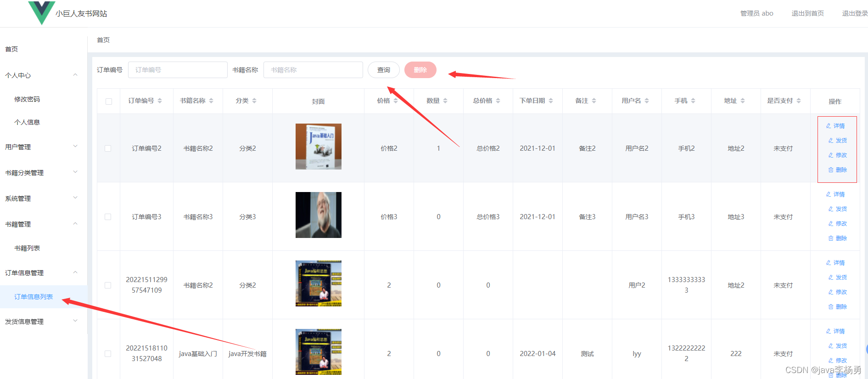This screenshot has height=379, width=868.
Task: Click the 订单编号 search input field
Action: pyautogui.click(x=178, y=70)
